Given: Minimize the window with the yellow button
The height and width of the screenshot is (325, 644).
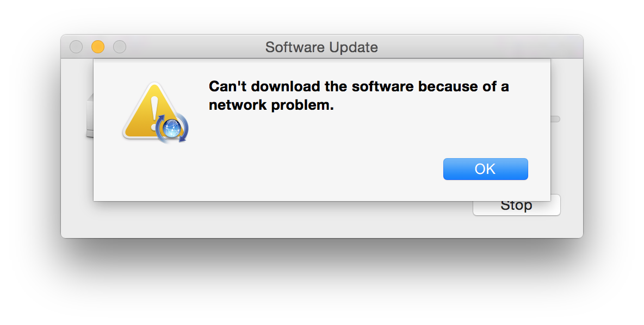Looking at the screenshot, I should click(98, 47).
